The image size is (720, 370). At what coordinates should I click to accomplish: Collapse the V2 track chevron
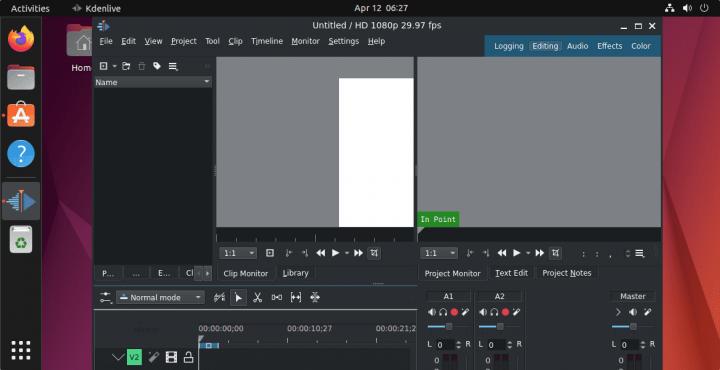pos(118,357)
